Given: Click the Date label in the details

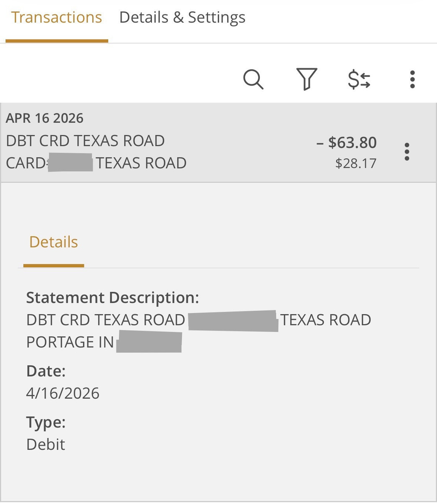Looking at the screenshot, I should pyautogui.click(x=46, y=371).
